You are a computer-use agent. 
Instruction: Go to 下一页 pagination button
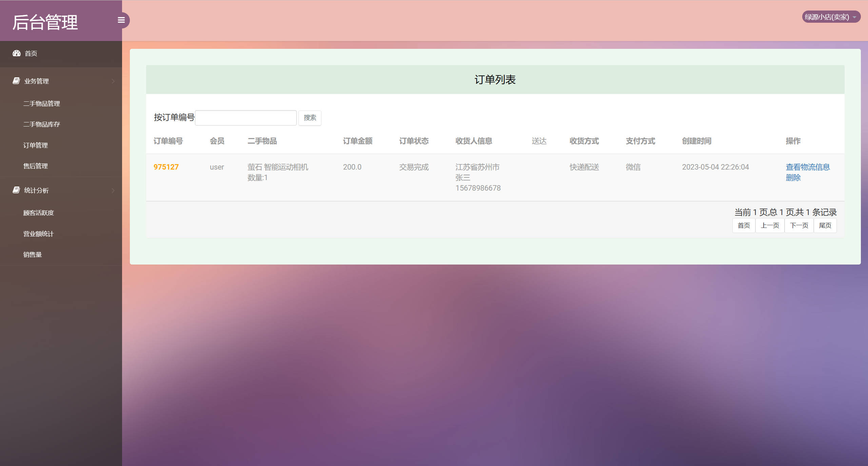click(x=799, y=225)
